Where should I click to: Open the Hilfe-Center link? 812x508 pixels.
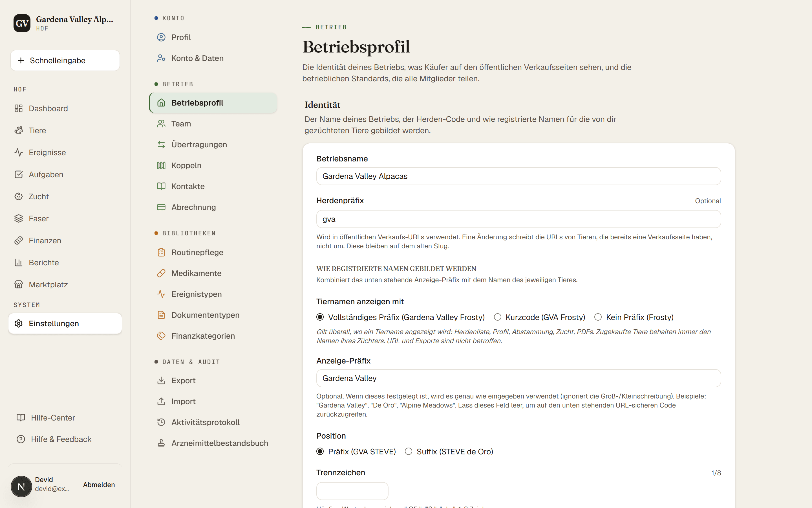[x=65, y=418]
